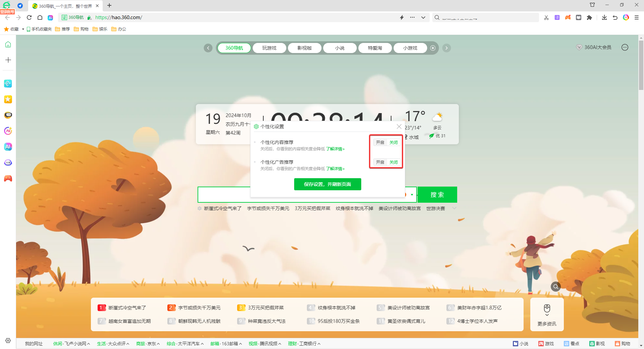This screenshot has height=349, width=644.
Task: Open sidebar settings gear icon
Action: pyautogui.click(x=8, y=340)
